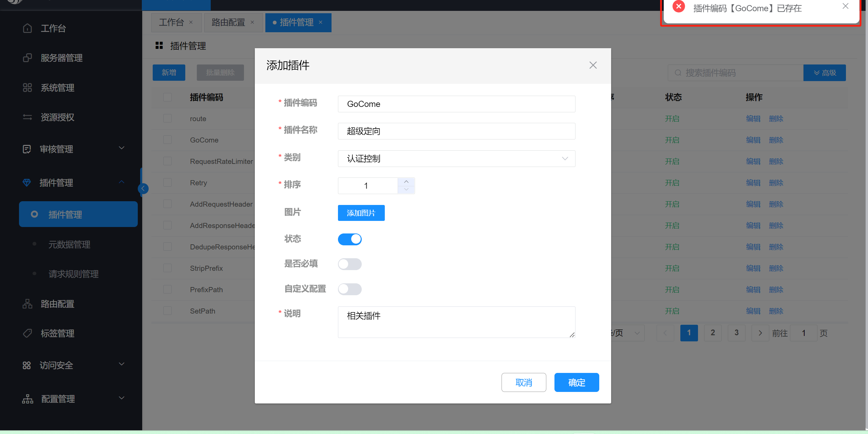Screen dimensions: 868x434
Task: Click the 说明 text area
Action: click(456, 322)
